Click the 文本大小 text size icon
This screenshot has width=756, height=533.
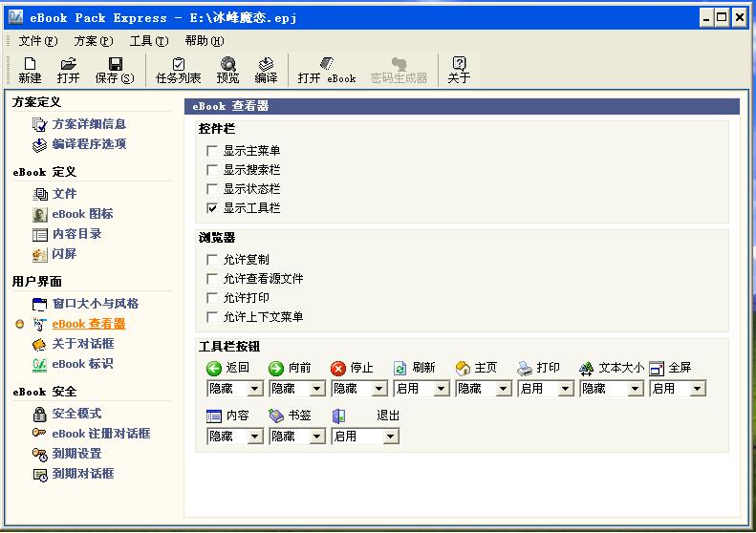pyautogui.click(x=586, y=369)
